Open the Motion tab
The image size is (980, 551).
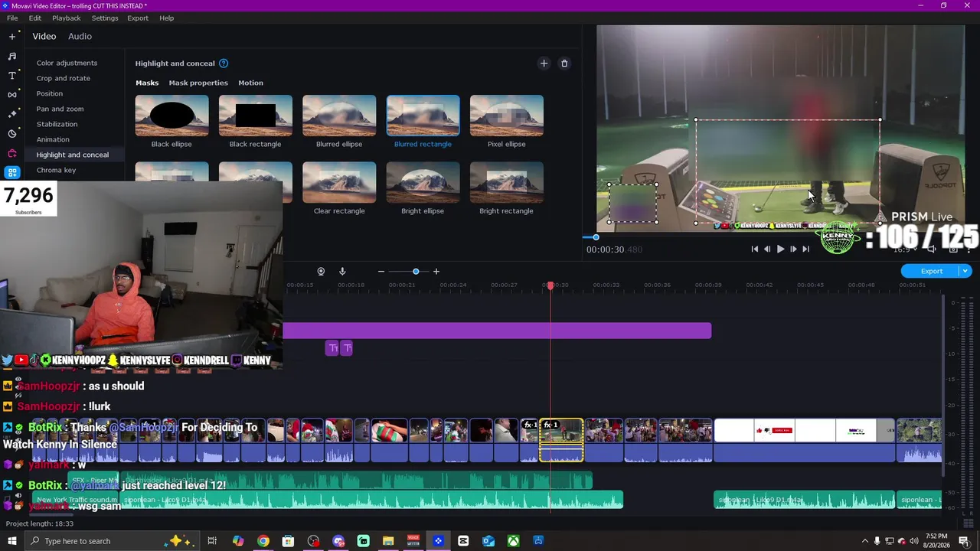click(250, 83)
